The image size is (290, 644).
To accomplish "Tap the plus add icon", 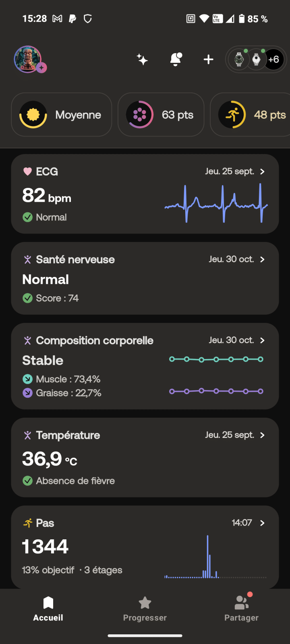I will pyautogui.click(x=208, y=60).
